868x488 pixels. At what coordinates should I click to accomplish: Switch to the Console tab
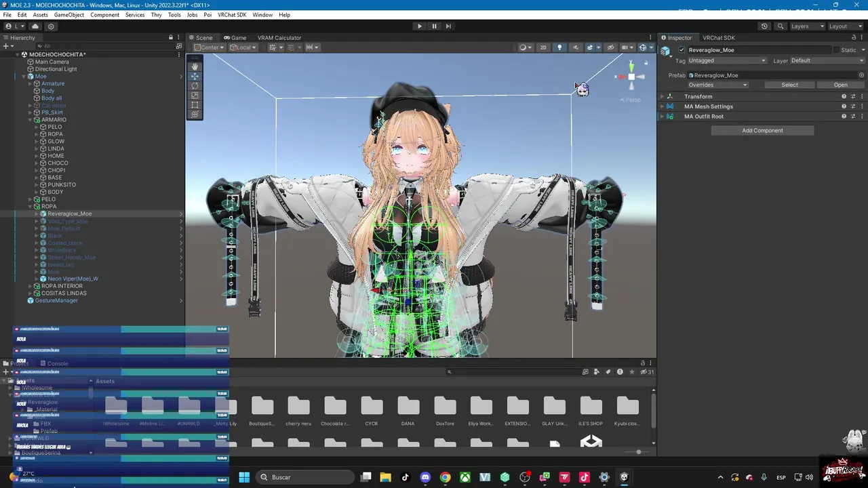[x=53, y=363]
